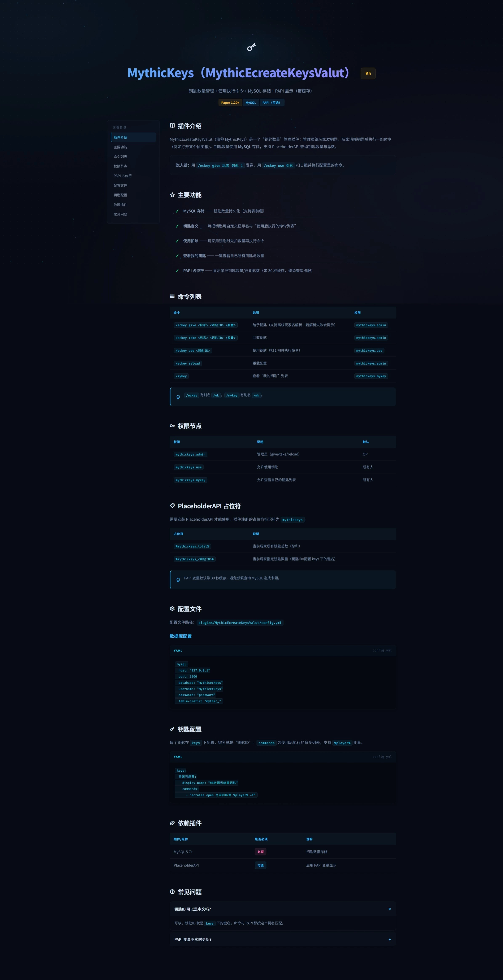Navigate to PAPI 占位符 in sidebar

133,176
